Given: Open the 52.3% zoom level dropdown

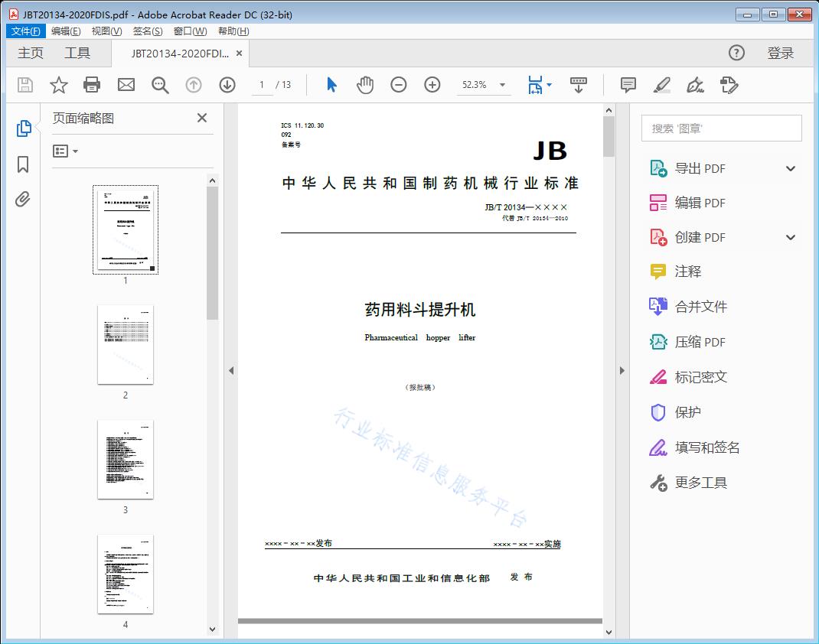Looking at the screenshot, I should [503, 85].
